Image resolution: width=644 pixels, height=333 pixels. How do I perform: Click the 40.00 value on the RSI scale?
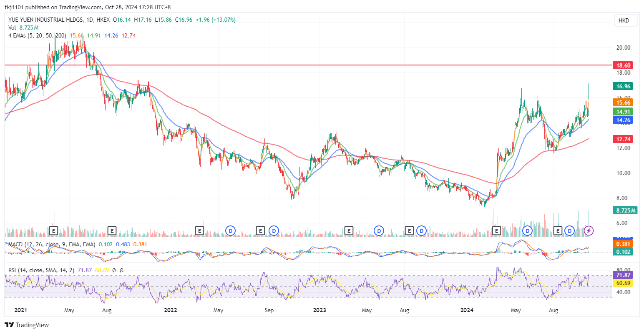point(623,292)
